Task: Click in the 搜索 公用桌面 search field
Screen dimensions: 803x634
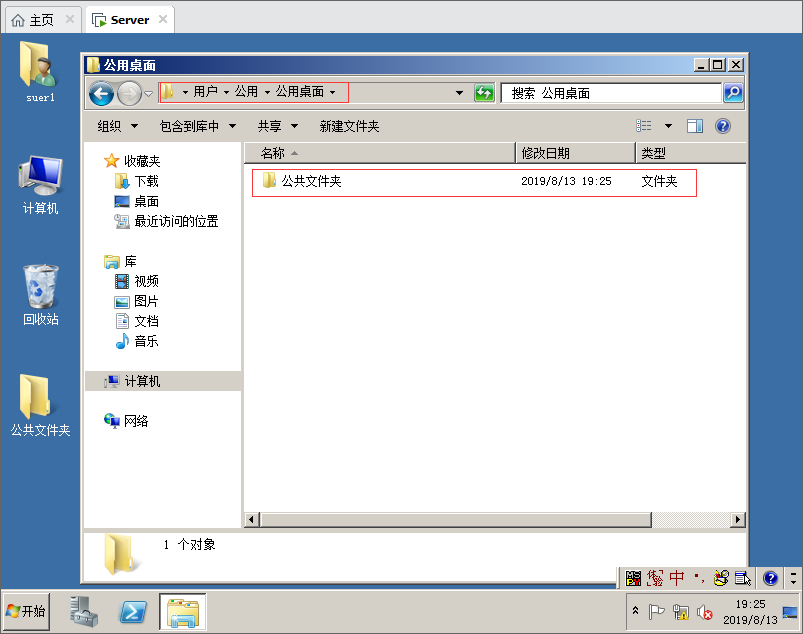Action: point(610,93)
